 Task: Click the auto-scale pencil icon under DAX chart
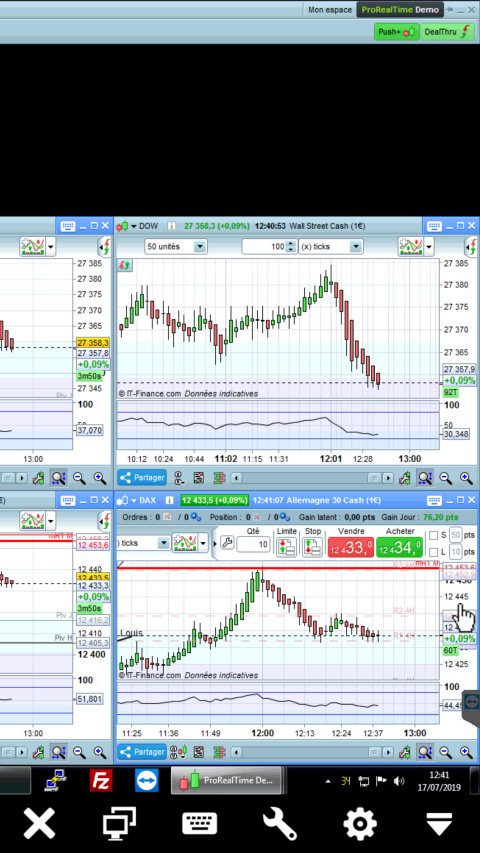click(404, 752)
